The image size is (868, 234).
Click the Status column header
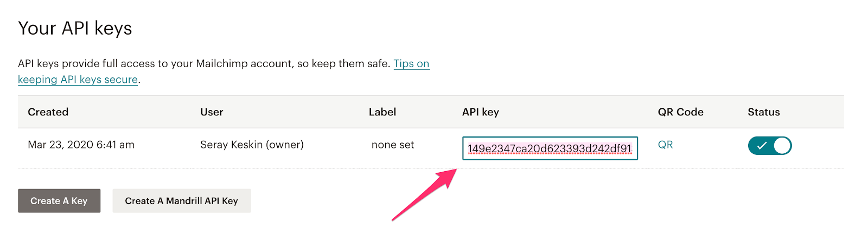(x=763, y=112)
